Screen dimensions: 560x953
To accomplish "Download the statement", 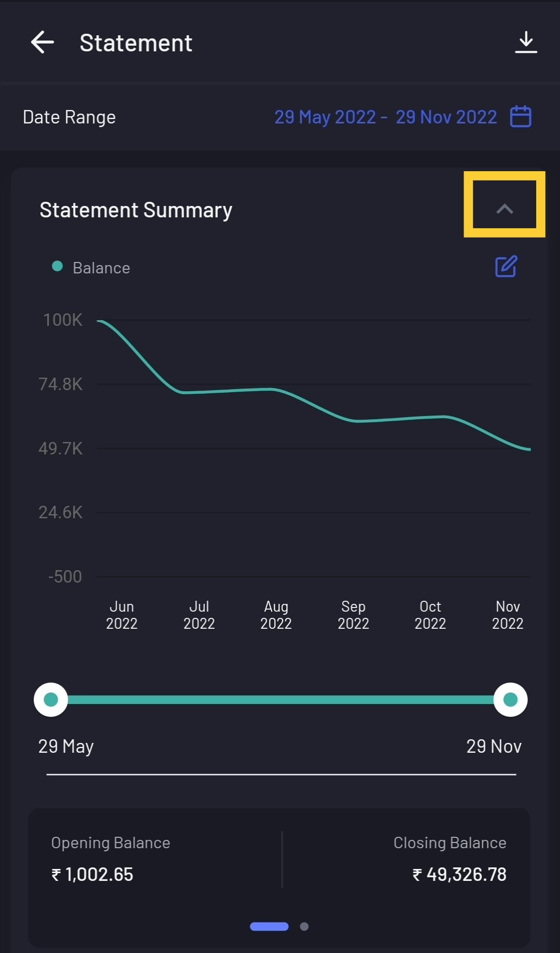I will point(526,43).
